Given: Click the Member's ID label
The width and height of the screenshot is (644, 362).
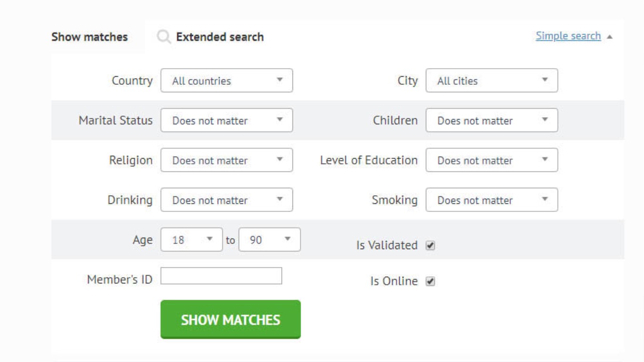Looking at the screenshot, I should (120, 280).
